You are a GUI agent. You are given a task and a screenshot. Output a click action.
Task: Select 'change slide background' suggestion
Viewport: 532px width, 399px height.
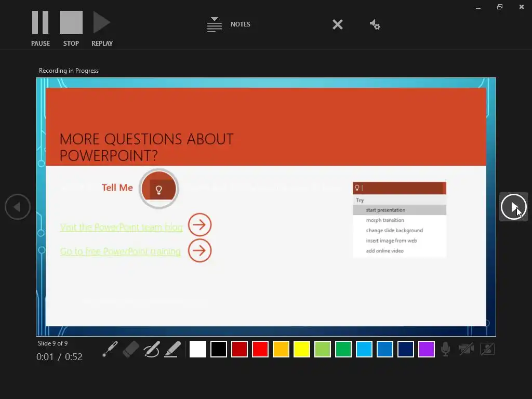point(400,230)
